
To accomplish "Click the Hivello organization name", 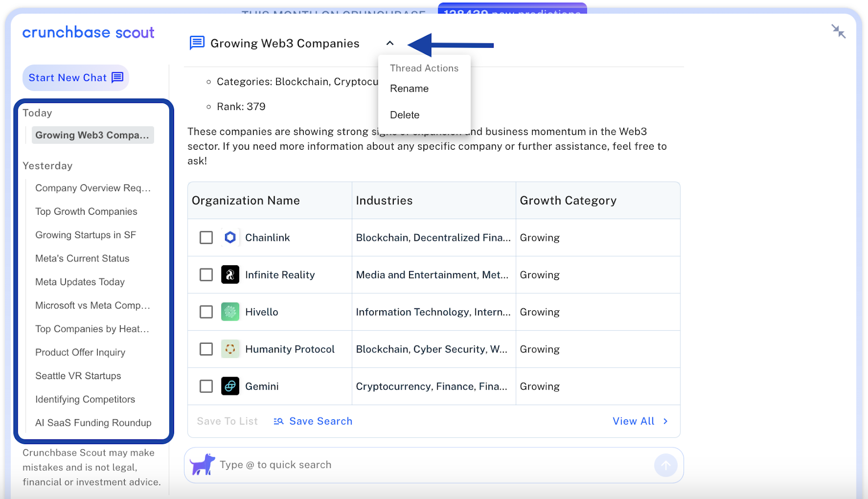I will [x=261, y=312].
